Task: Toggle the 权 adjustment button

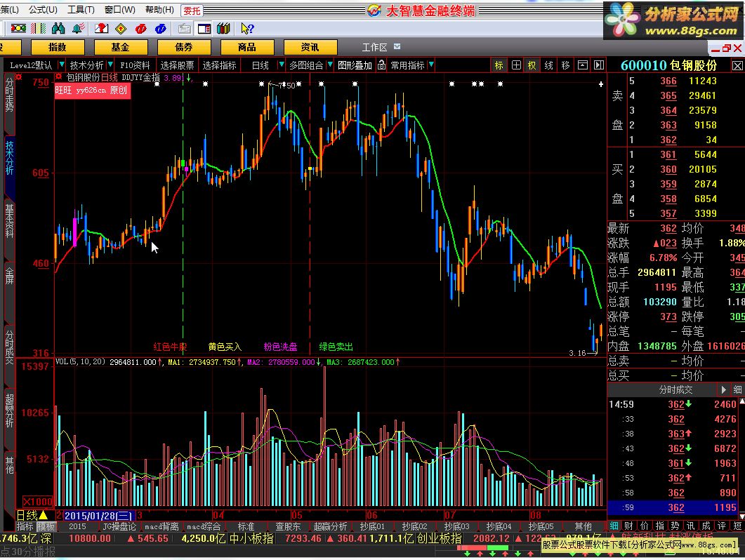Action: (532, 65)
